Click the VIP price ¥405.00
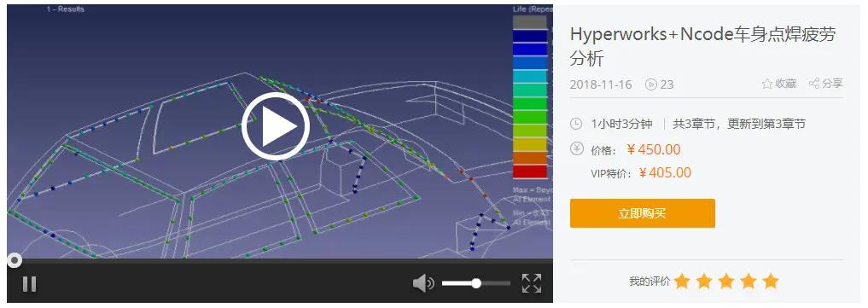868x308 pixels. pos(665,173)
